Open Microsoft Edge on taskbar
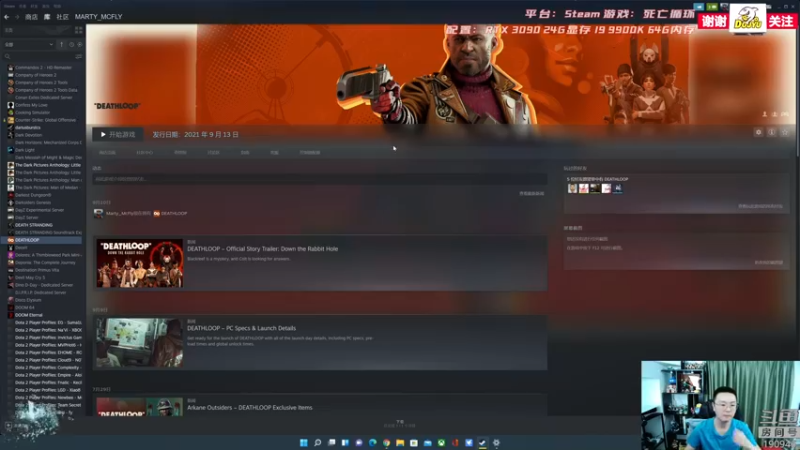This screenshot has width=800, height=450. click(x=372, y=442)
